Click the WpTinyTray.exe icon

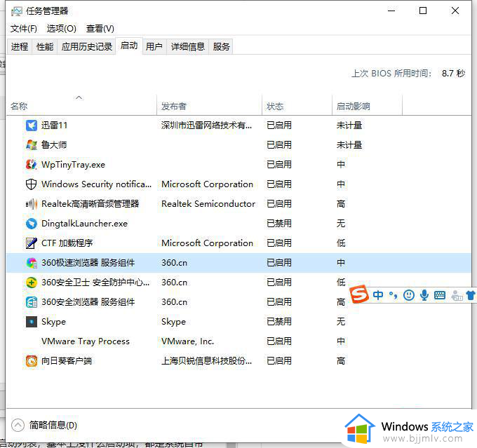(x=32, y=165)
